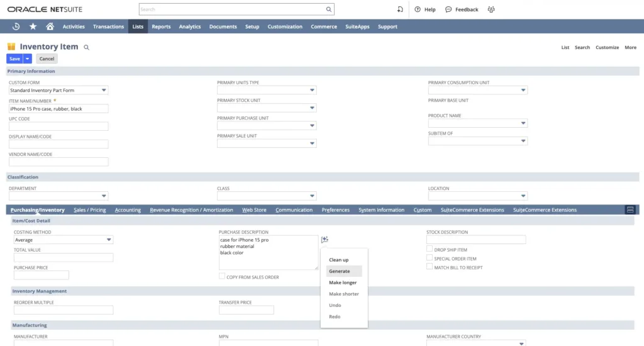Screen dimensions: 644x346
Task: Click the Customize link
Action: [607, 47]
